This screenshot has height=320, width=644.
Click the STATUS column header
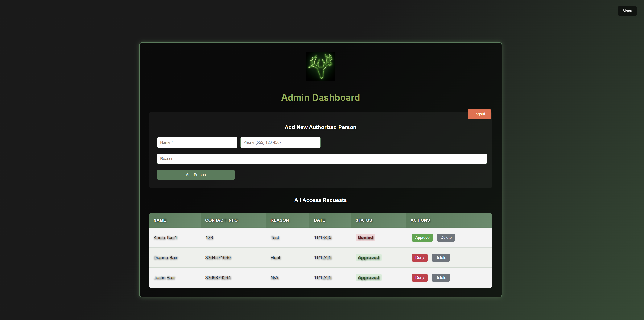pos(364,220)
